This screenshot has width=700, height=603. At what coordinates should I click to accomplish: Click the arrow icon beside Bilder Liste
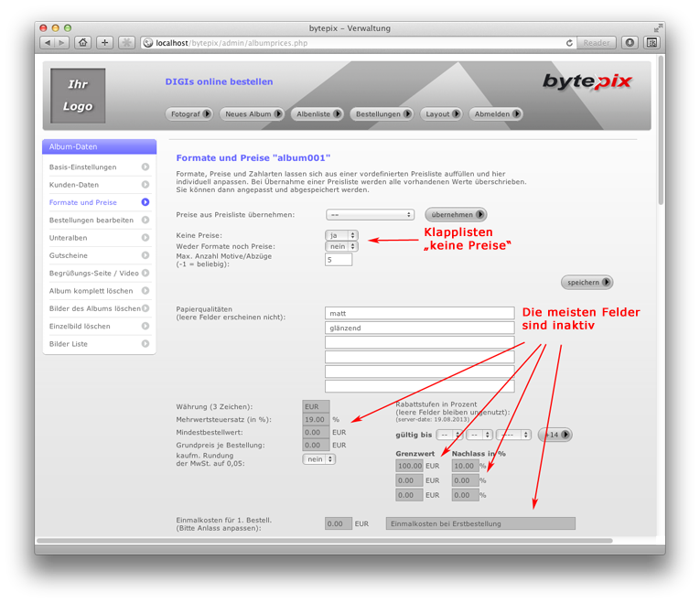coord(145,344)
